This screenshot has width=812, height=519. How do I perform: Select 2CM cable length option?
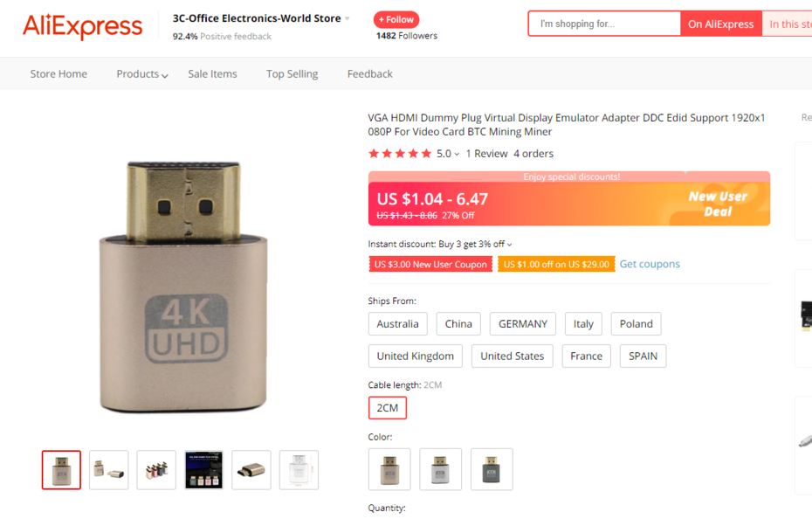click(388, 408)
